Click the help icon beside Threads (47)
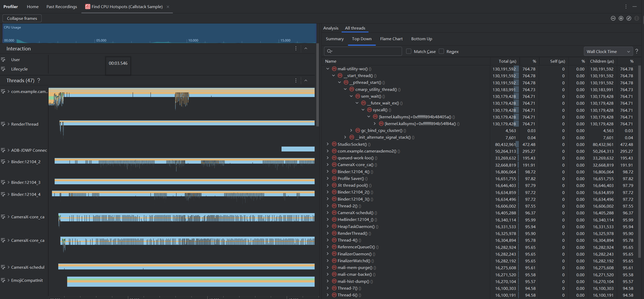Screen dimensions: 644x299 point(39,80)
